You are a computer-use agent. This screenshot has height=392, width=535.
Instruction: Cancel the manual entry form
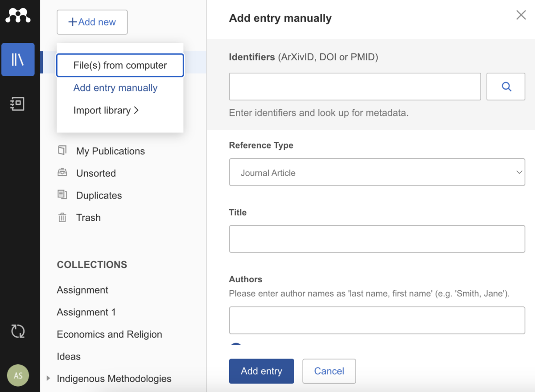pos(329,371)
